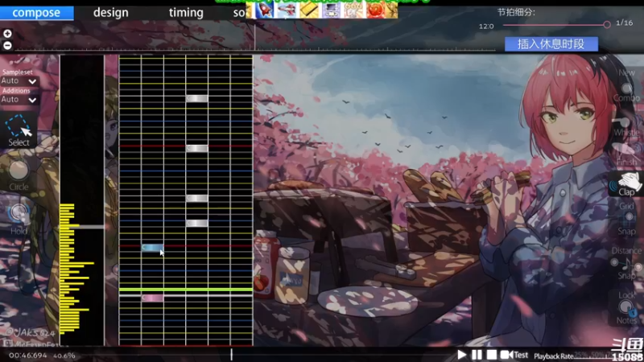644x362 pixels.
Task: Zoom out the timeline with minus icon
Action: tap(7, 46)
